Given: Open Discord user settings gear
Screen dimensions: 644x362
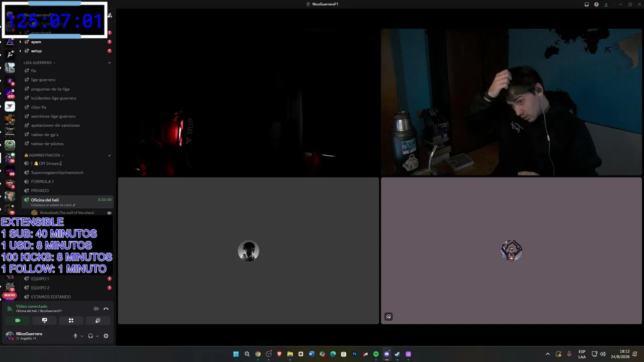Looking at the screenshot, I should 106,336.
